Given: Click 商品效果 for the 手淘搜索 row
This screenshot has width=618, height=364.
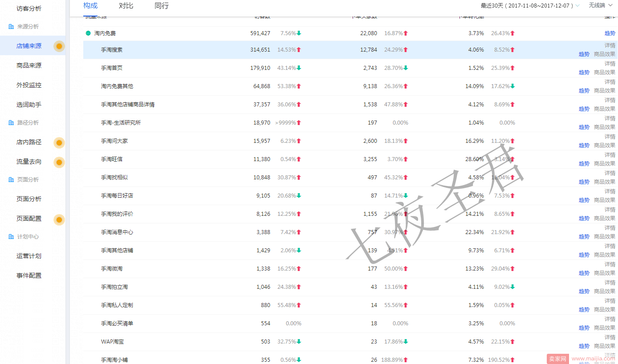Looking at the screenshot, I should (605, 54).
